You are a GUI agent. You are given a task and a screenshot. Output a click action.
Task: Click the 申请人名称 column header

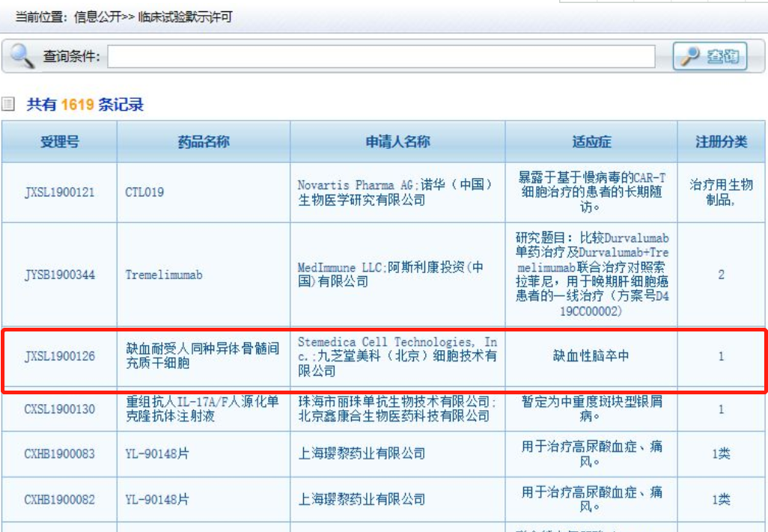coord(397,142)
